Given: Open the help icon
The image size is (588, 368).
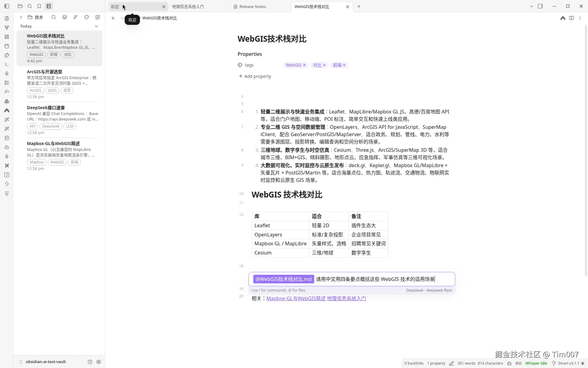Looking at the screenshot, I should [x=90, y=362].
